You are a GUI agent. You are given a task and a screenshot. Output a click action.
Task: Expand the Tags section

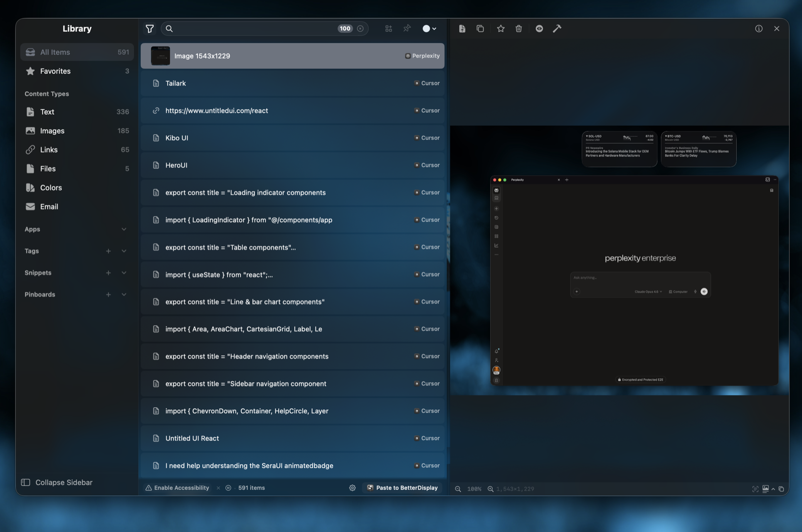(x=124, y=251)
